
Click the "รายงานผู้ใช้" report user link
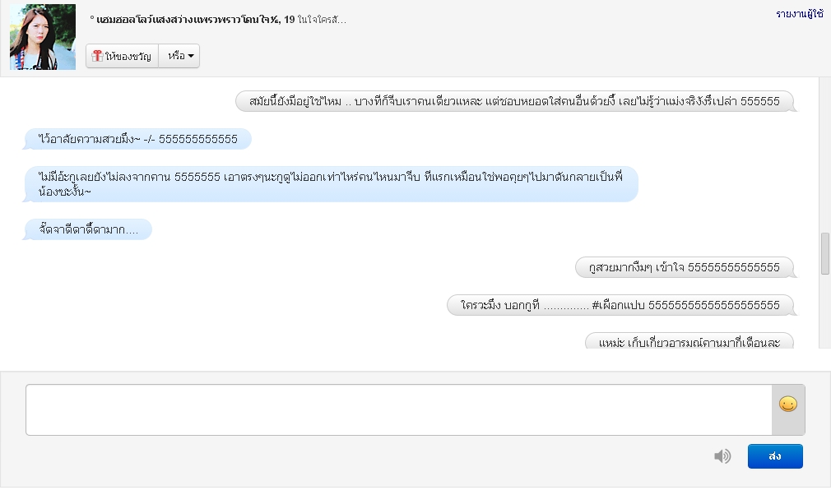[799, 14]
